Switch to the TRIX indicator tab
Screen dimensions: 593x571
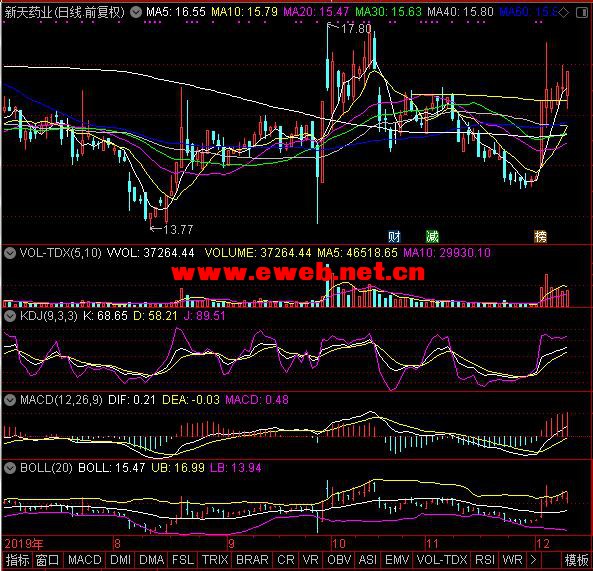click(x=215, y=559)
